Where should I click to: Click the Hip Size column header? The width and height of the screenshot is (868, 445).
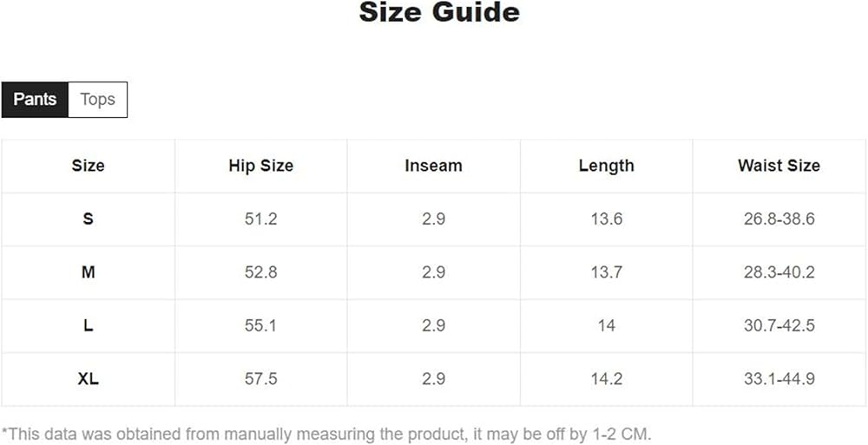pos(260,166)
